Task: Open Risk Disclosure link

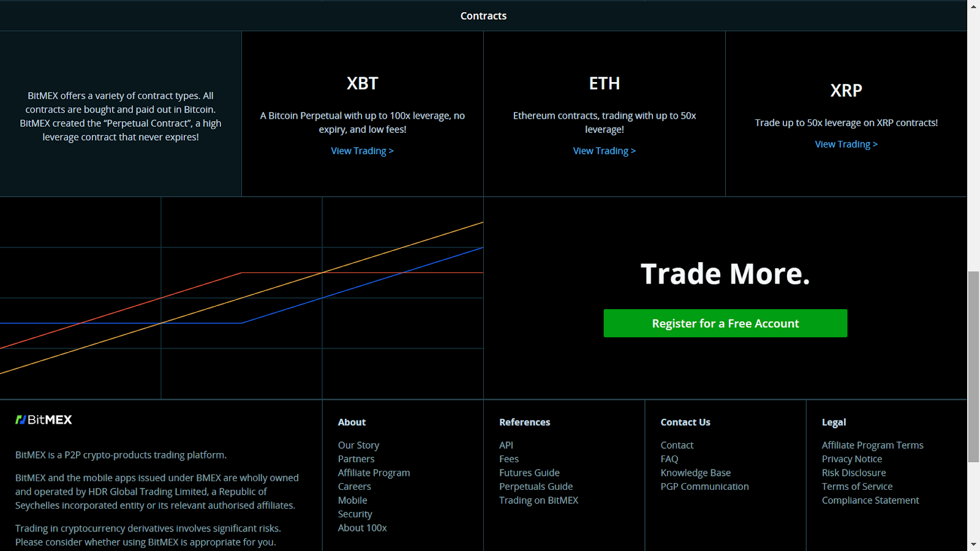Action: 854,473
